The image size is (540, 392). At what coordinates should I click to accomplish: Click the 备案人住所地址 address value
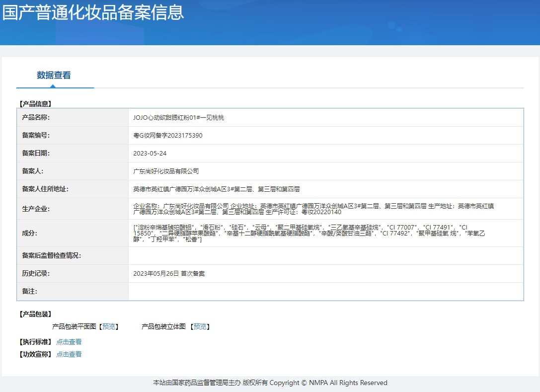click(216, 189)
